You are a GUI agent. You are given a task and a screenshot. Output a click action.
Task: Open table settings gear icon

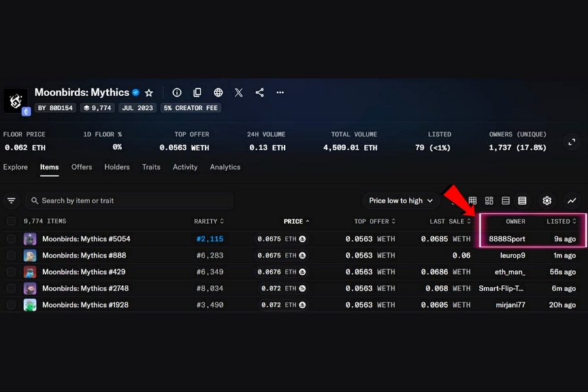click(x=547, y=201)
